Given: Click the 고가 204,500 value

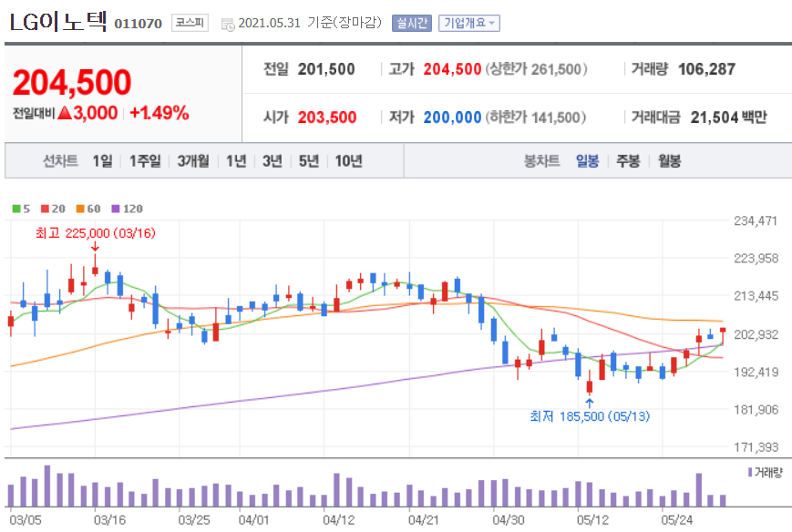Looking at the screenshot, I should pyautogui.click(x=452, y=69).
